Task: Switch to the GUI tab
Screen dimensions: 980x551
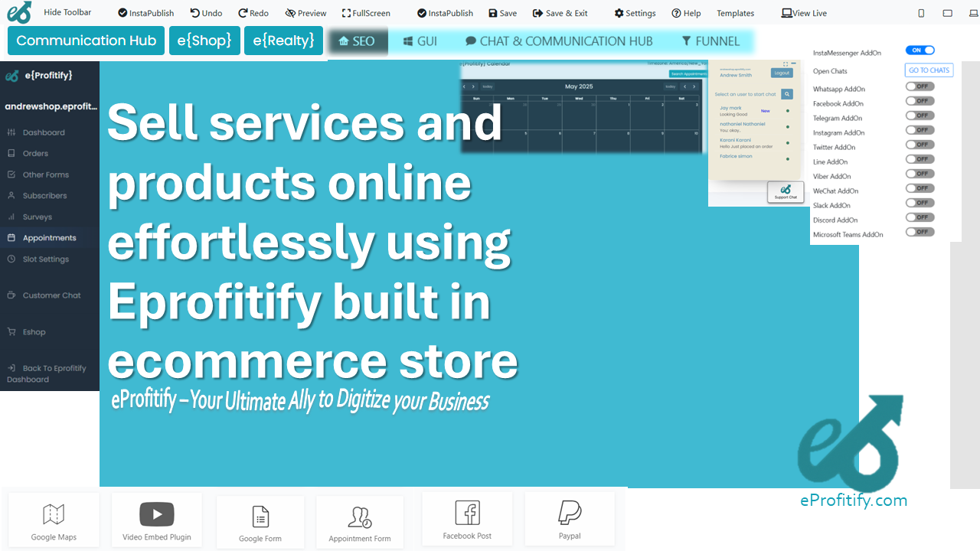Action: coord(420,41)
